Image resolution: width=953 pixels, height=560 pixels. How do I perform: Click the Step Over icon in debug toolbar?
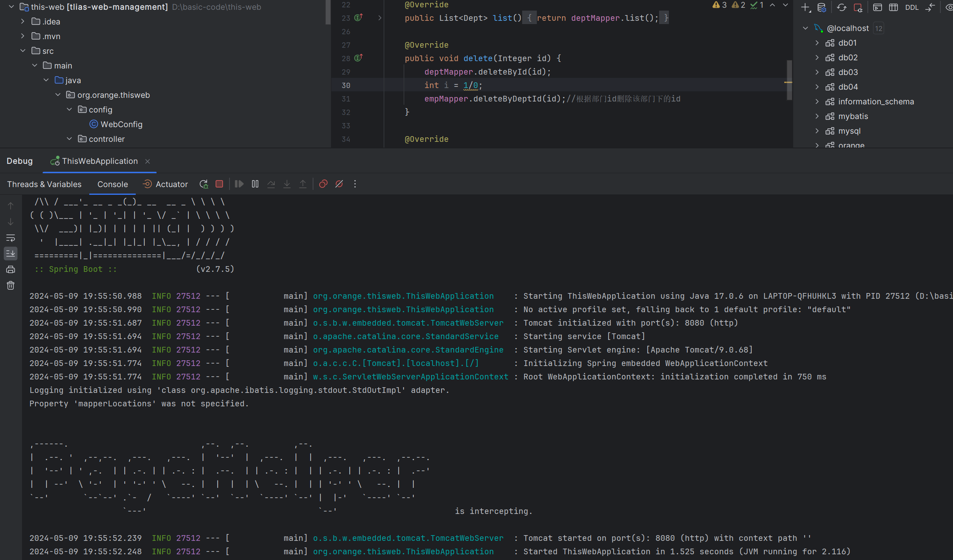(271, 184)
